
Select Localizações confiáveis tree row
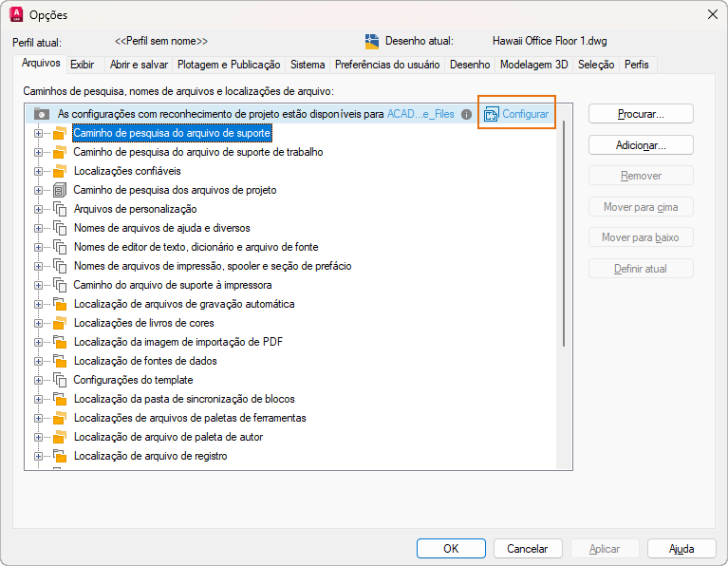point(127,171)
